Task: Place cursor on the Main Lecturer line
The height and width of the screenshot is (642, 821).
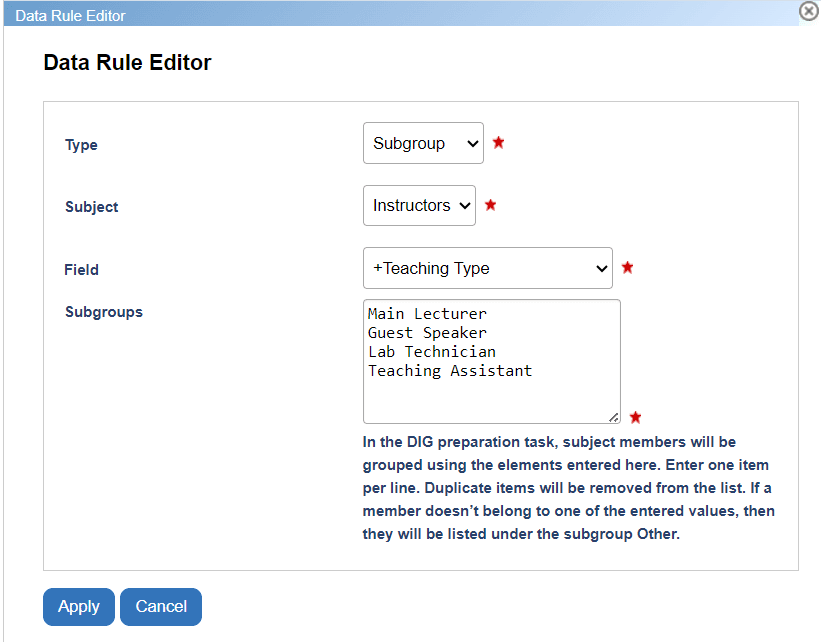Action: (427, 314)
